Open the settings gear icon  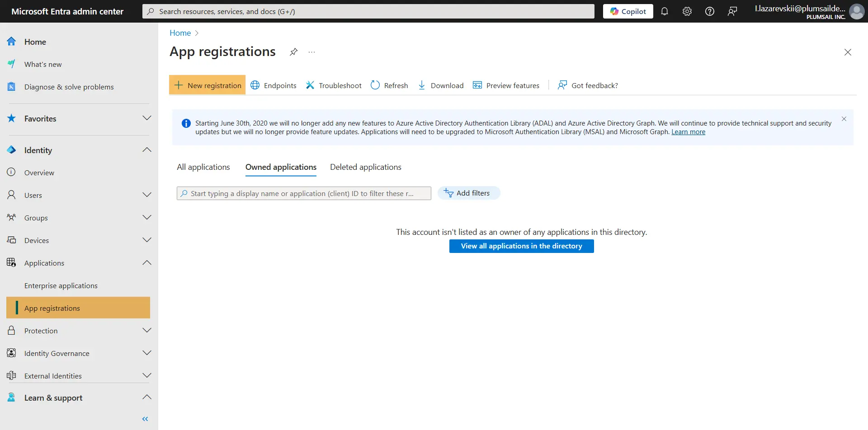click(x=687, y=11)
